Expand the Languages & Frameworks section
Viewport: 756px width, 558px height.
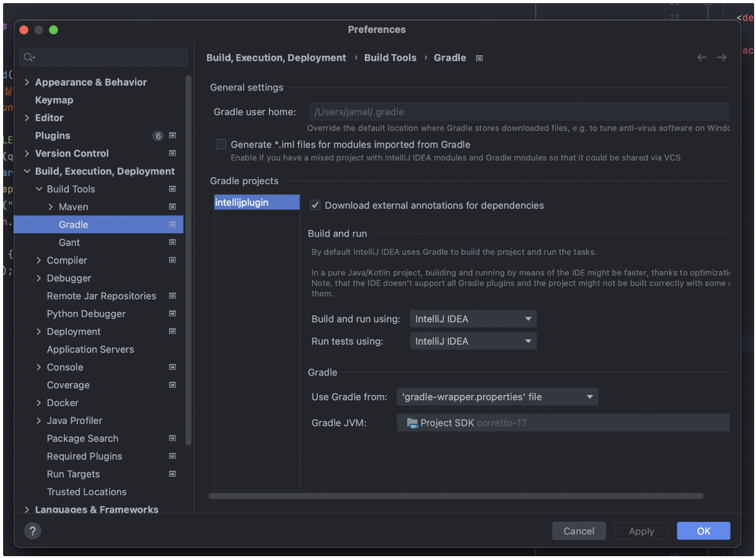(27, 510)
